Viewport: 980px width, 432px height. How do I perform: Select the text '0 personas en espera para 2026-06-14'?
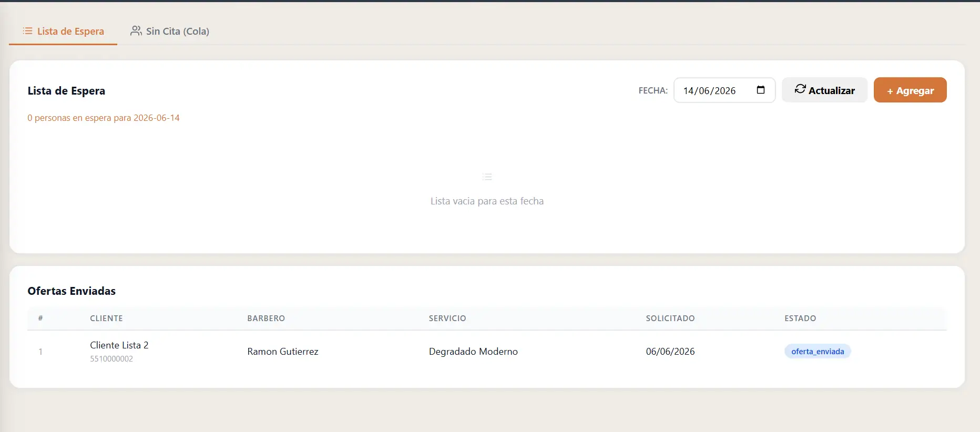coord(104,118)
